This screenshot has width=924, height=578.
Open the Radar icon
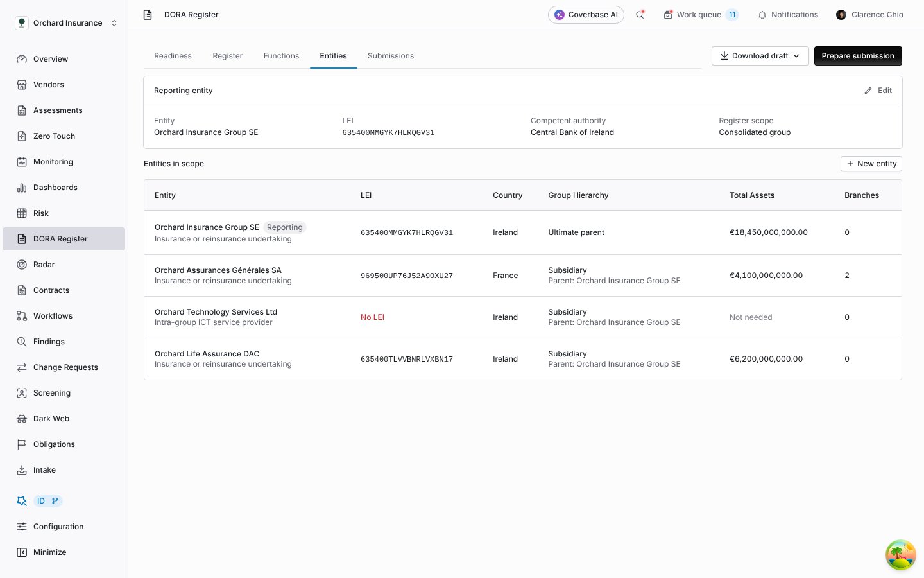point(22,265)
